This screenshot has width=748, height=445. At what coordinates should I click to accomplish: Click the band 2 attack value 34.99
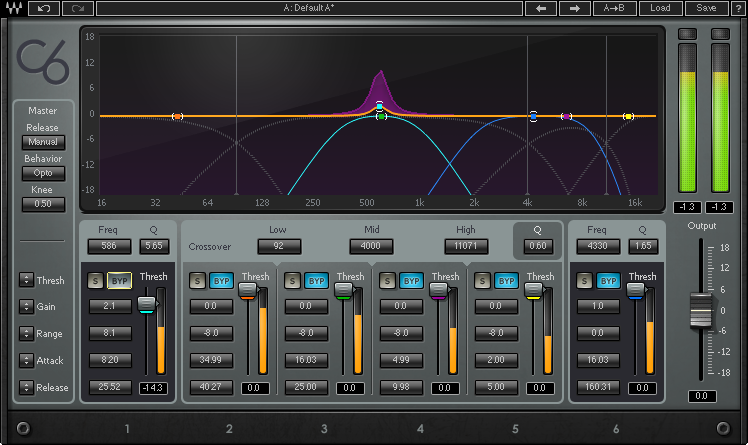click(x=211, y=360)
